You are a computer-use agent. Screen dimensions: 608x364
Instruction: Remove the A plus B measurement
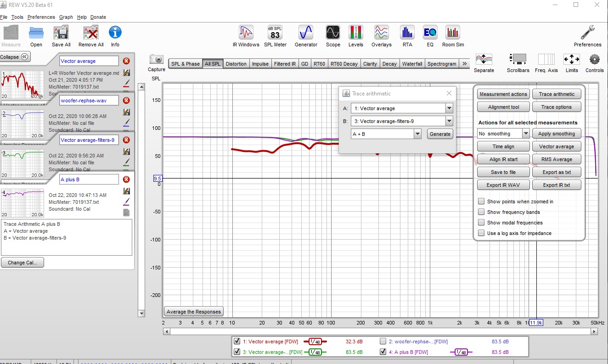pyautogui.click(x=126, y=179)
